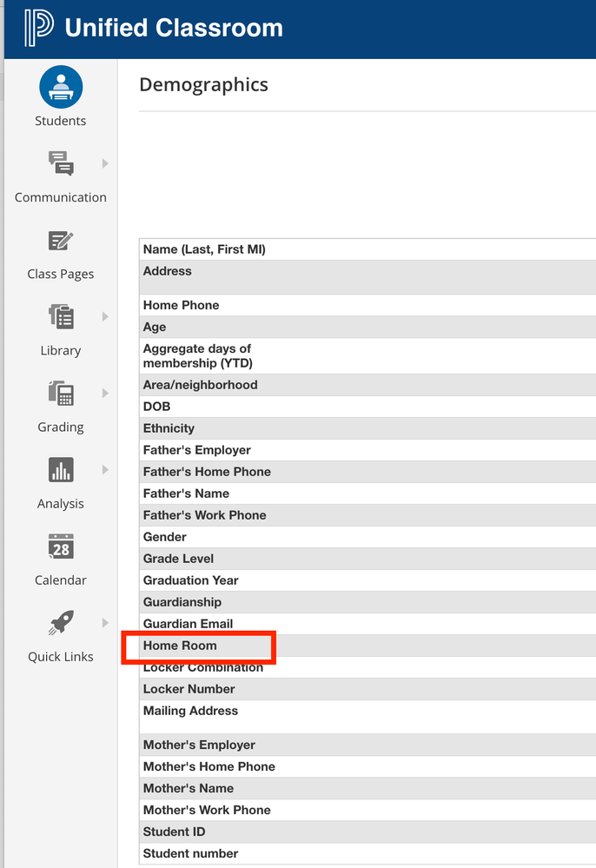596x868 pixels.
Task: Click the Mother's Work Phone row
Action: pos(368,810)
